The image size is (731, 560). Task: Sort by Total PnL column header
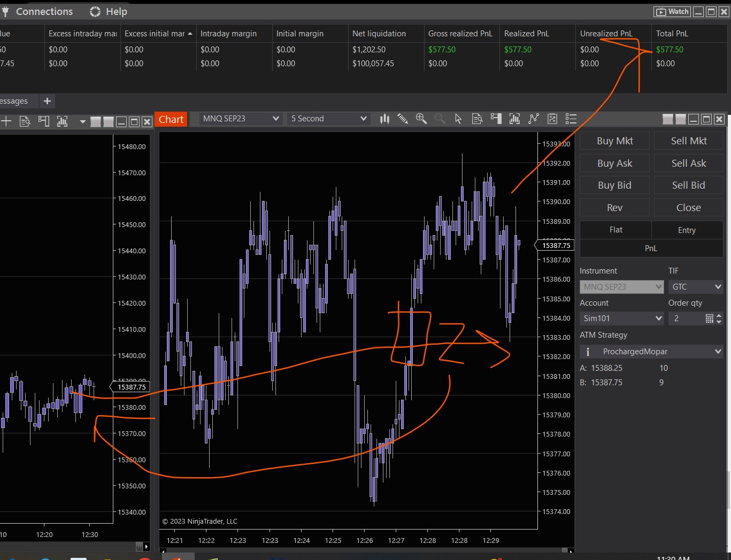click(690, 33)
